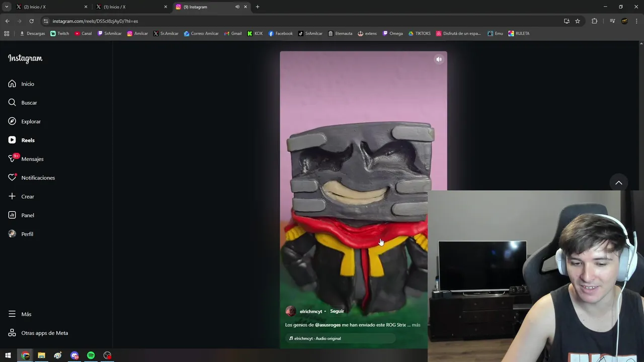Select Reels in the sidebar
The width and height of the screenshot is (644, 362).
(21, 140)
